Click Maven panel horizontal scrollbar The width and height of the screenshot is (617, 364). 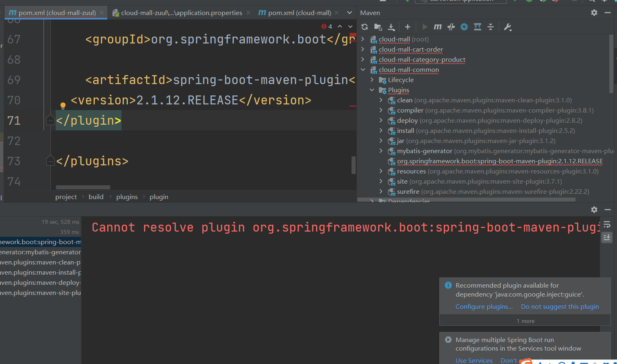(466, 199)
